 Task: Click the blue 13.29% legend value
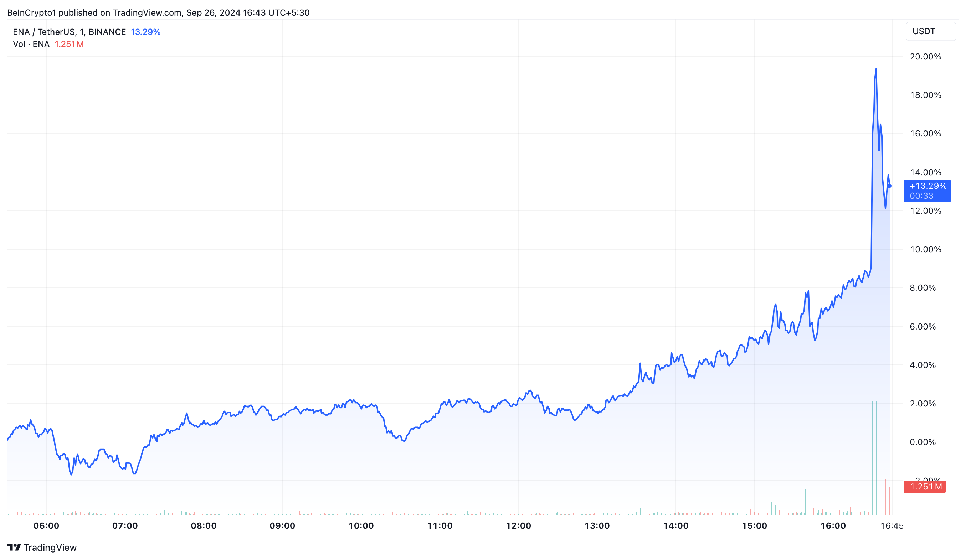(x=146, y=32)
